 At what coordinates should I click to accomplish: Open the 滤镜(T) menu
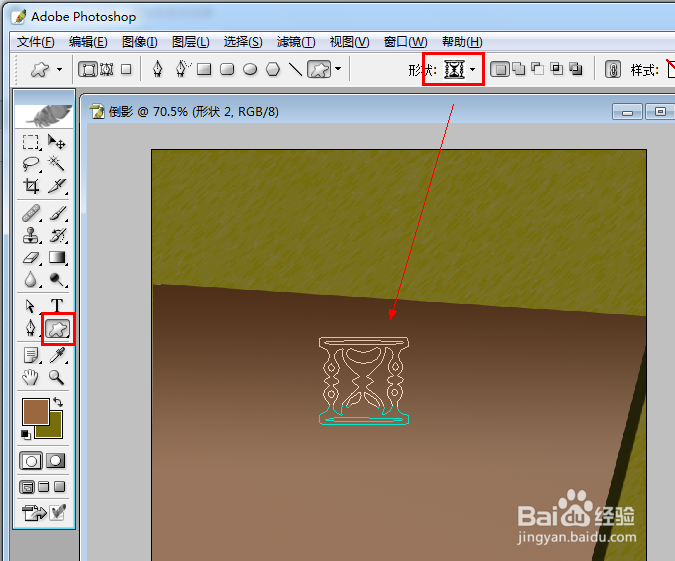tap(296, 42)
